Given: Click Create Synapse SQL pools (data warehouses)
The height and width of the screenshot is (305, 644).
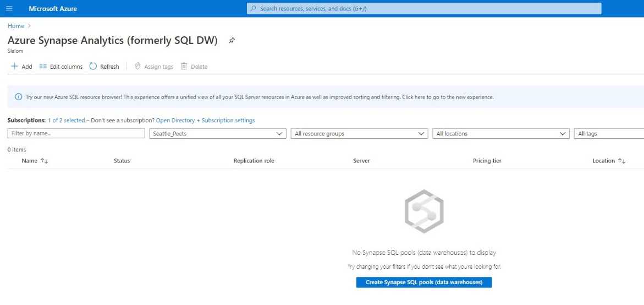Looking at the screenshot, I should [x=424, y=282].
